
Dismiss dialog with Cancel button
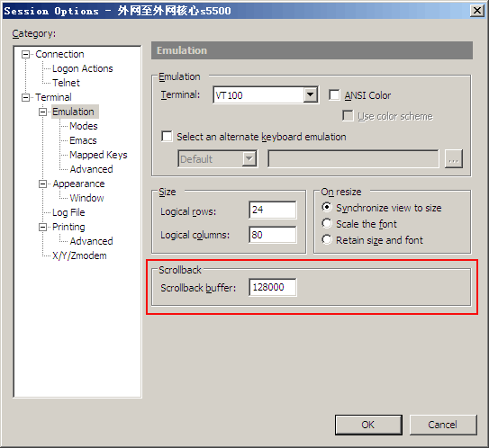(x=443, y=425)
